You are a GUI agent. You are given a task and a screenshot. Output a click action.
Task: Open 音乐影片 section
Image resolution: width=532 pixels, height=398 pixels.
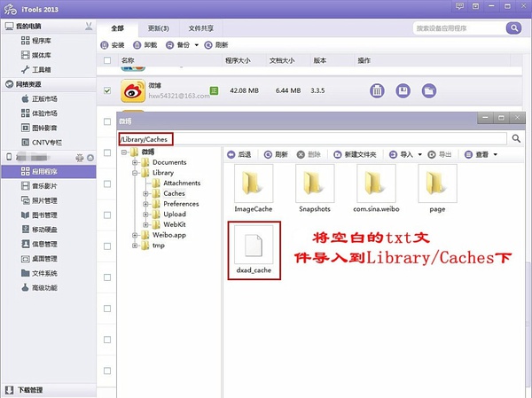[39, 186]
